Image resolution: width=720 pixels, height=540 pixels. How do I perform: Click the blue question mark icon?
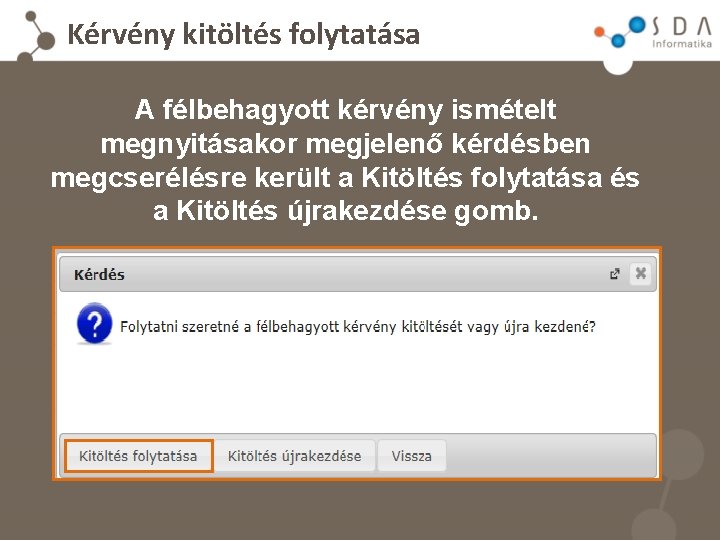point(94,323)
